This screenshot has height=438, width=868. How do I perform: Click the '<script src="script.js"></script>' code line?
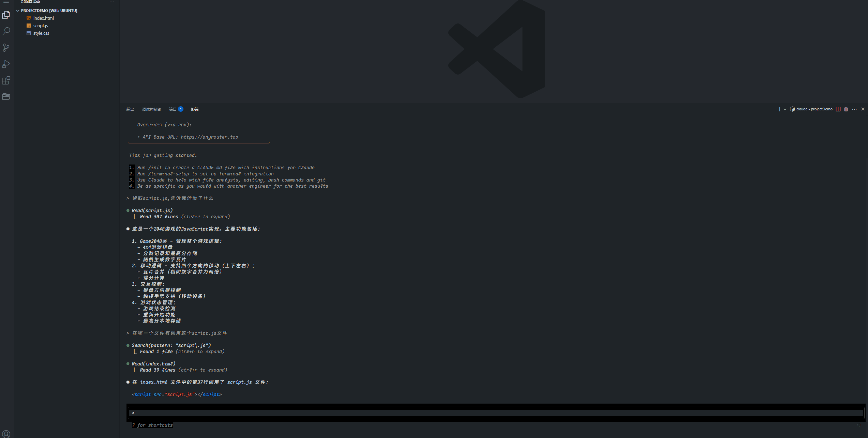[177, 394]
